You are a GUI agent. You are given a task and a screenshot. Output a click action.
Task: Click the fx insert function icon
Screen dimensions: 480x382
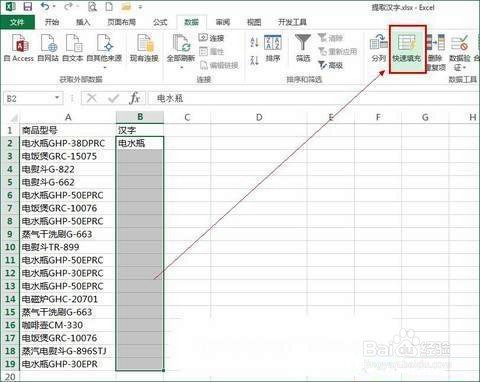pyautogui.click(x=135, y=98)
